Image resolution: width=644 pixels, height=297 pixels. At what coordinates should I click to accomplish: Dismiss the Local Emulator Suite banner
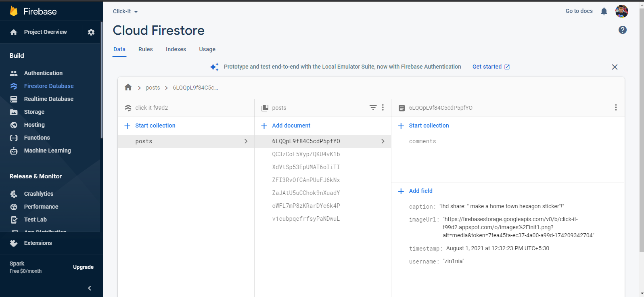tap(615, 67)
